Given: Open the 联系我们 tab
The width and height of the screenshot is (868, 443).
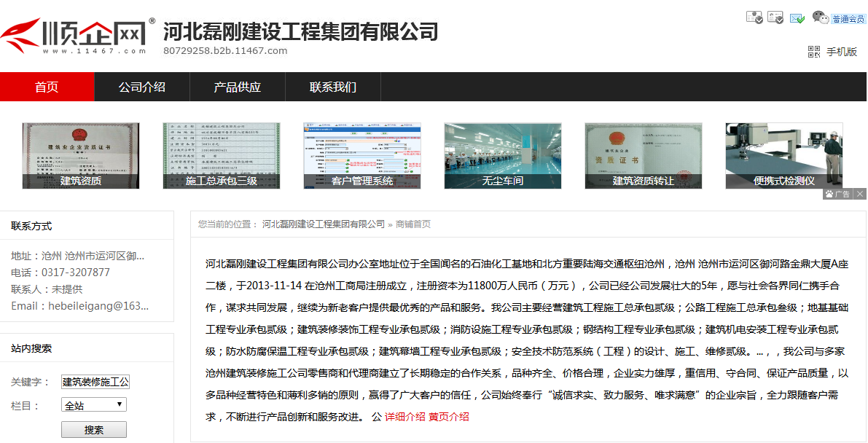Looking at the screenshot, I should (332, 87).
